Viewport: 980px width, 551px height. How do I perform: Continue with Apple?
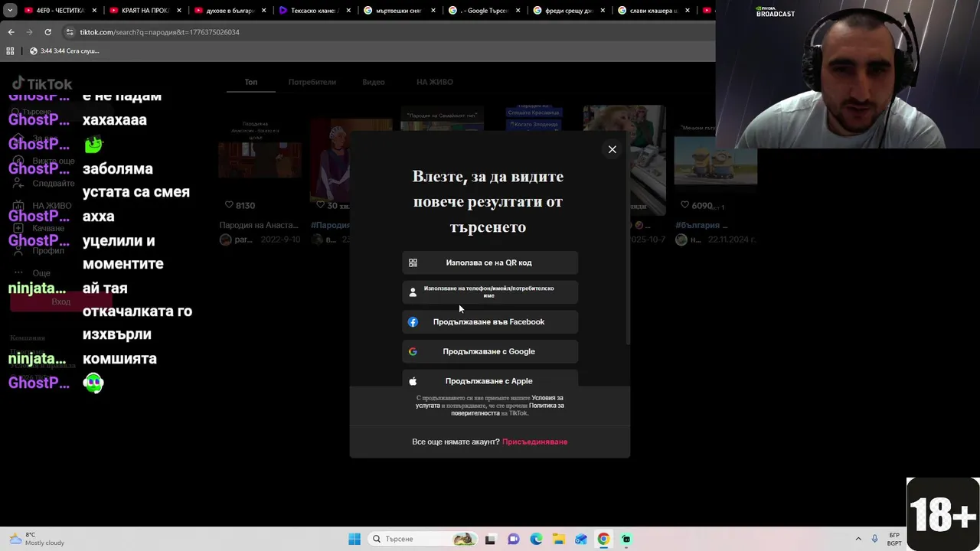[x=490, y=380]
